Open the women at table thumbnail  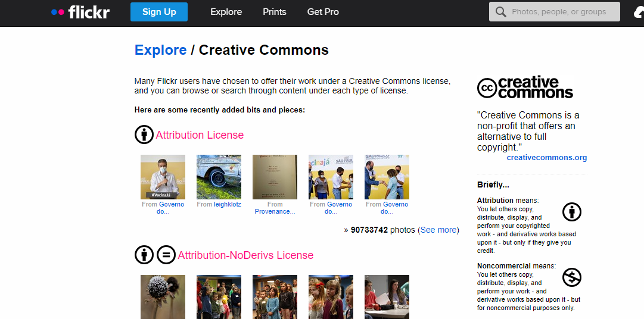(387, 297)
